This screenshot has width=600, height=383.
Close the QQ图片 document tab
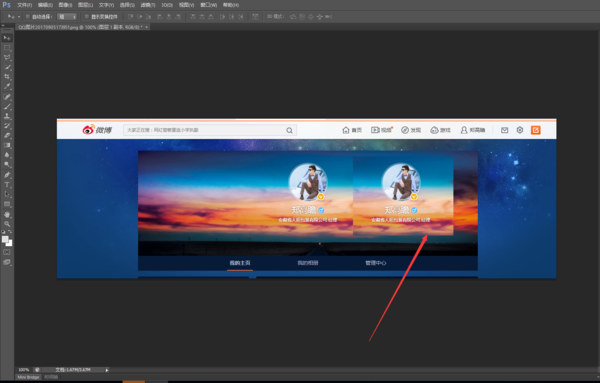click(147, 27)
